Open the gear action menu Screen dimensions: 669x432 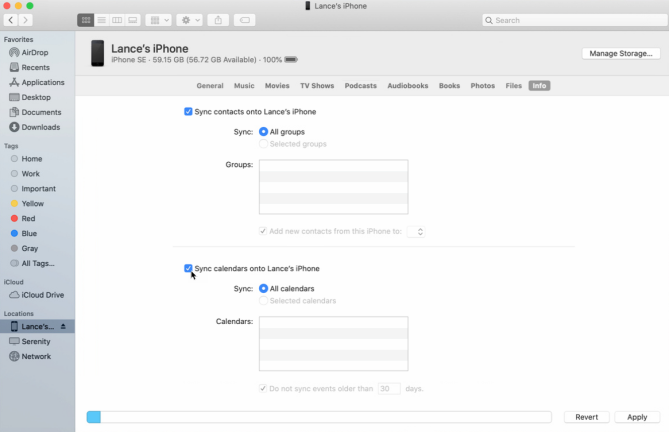point(190,20)
